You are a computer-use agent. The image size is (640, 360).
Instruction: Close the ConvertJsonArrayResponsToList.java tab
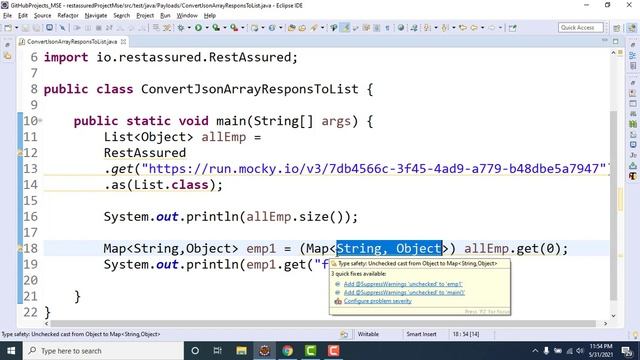tap(123, 42)
